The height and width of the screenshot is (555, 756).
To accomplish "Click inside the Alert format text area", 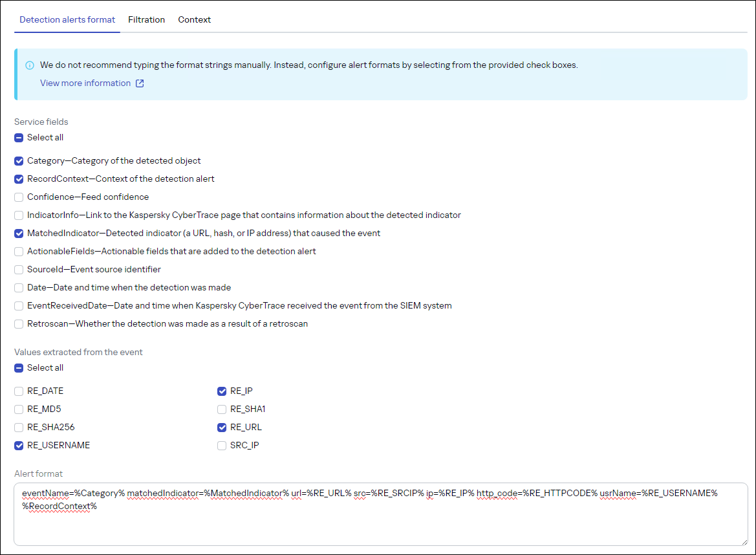I will click(x=381, y=514).
